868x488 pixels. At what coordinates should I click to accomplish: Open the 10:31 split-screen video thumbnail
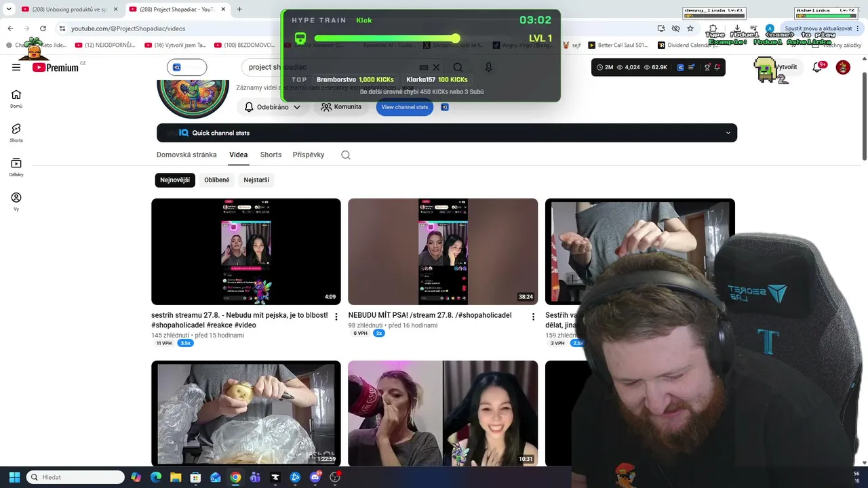pyautogui.click(x=443, y=413)
